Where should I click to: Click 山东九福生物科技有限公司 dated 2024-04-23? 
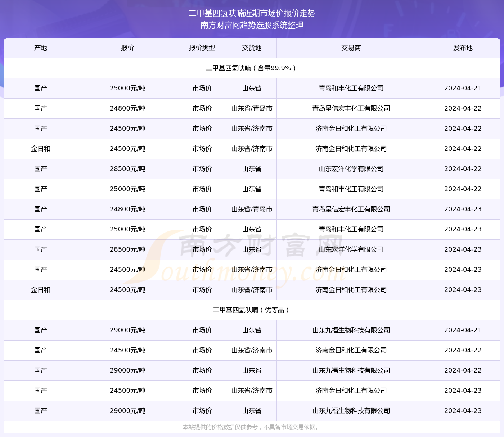351,411
